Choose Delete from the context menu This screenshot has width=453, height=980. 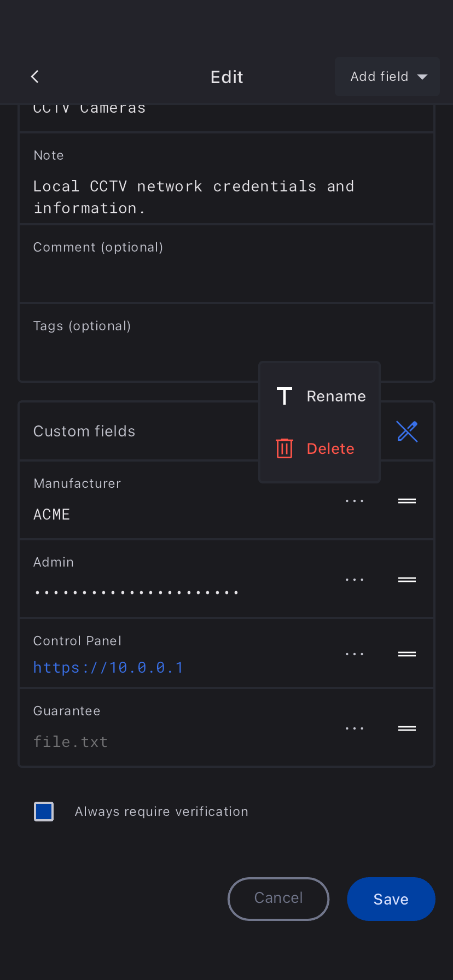(x=330, y=448)
